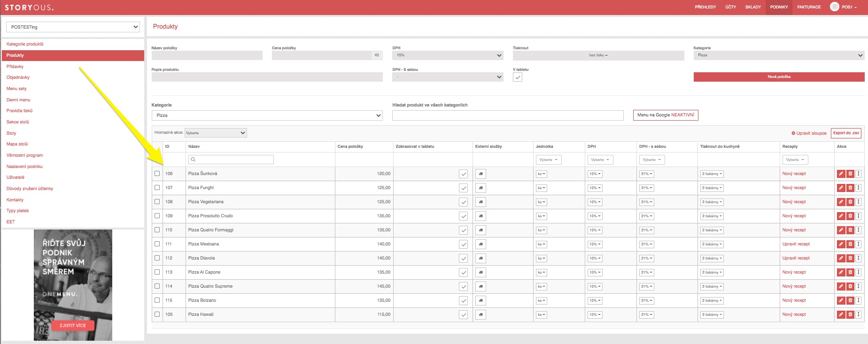Click gear icon link Upravit sloupce
This screenshot has width=868, height=344.
809,133
